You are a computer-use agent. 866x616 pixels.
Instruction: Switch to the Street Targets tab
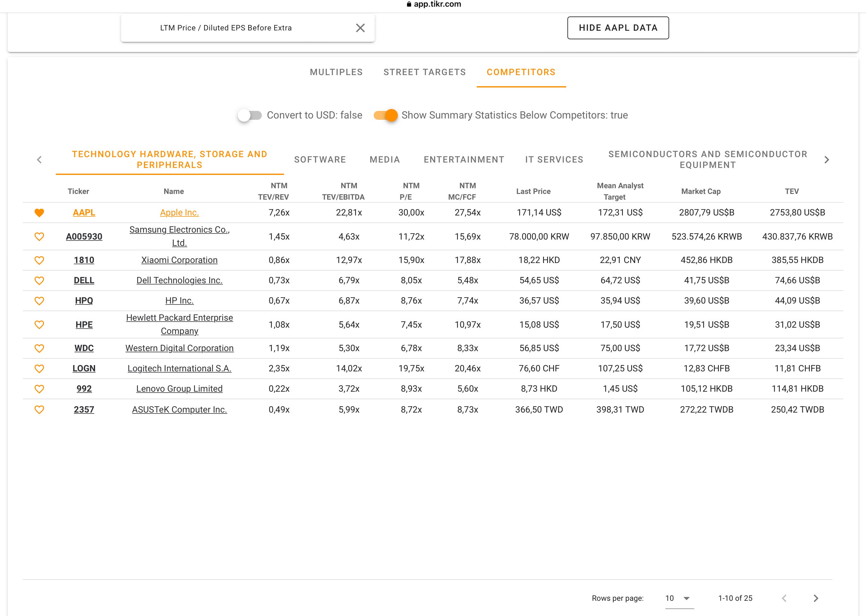tap(424, 72)
